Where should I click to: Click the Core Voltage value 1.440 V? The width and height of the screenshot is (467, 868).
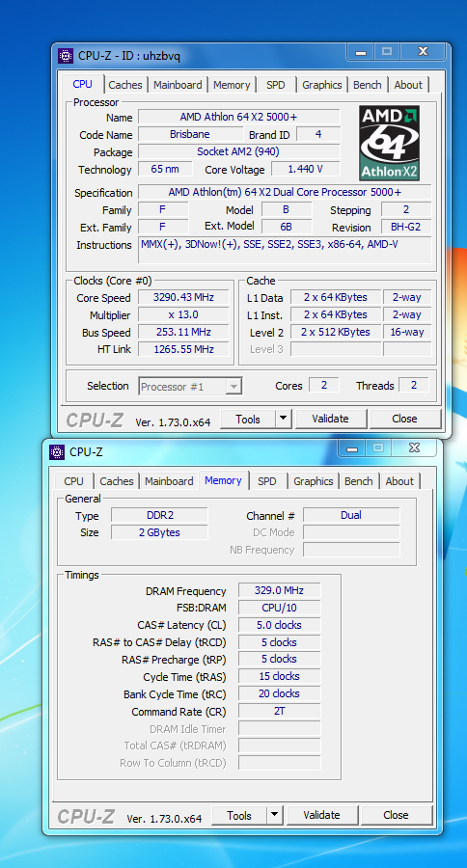(305, 169)
